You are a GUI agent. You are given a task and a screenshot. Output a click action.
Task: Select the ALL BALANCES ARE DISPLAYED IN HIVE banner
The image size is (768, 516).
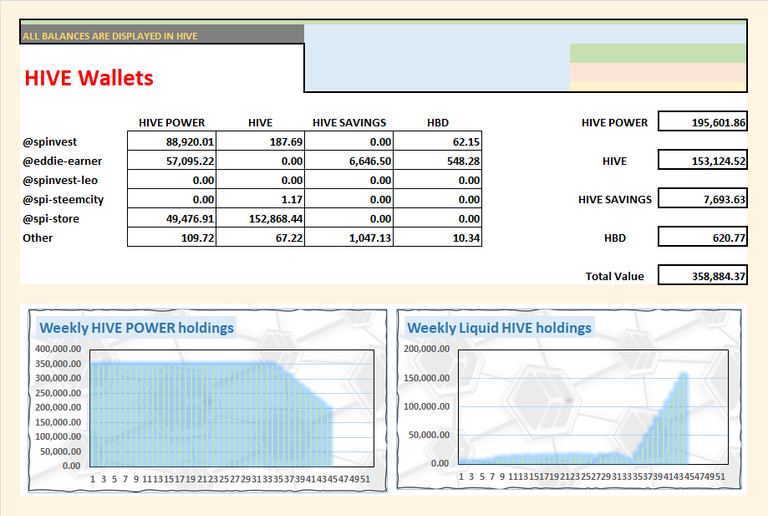tap(162, 35)
